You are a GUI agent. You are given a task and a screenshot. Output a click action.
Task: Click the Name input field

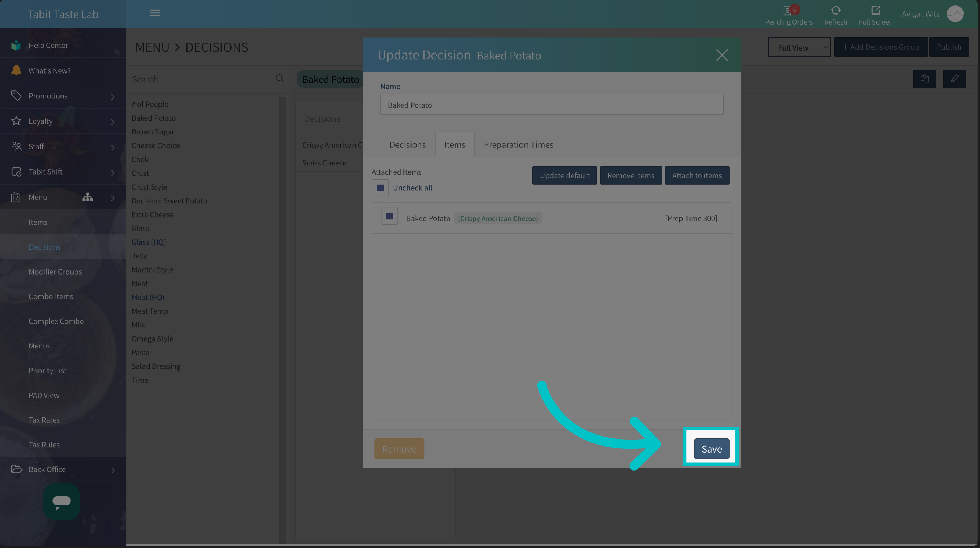[x=552, y=105]
